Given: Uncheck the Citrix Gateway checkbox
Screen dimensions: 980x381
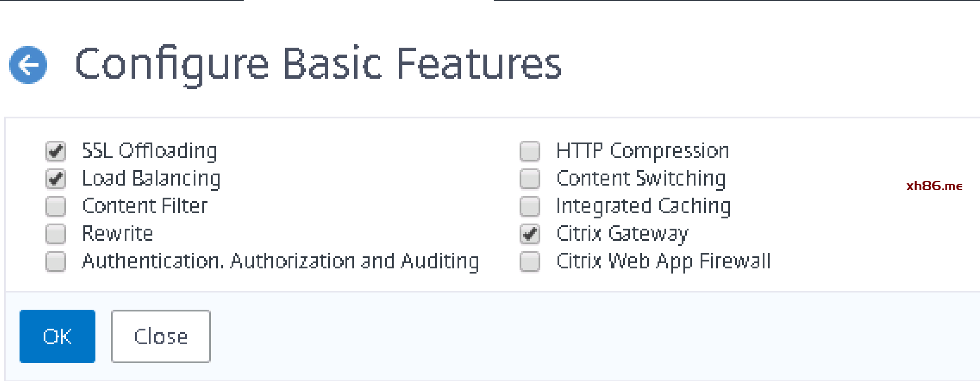Looking at the screenshot, I should coord(530,233).
